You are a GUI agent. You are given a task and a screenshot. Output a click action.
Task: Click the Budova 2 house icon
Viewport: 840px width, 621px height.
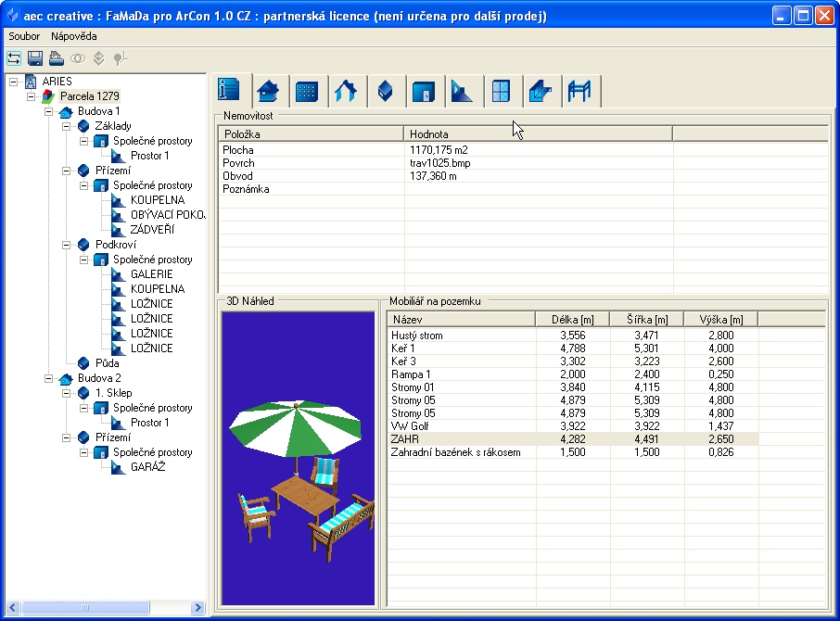[x=66, y=378]
